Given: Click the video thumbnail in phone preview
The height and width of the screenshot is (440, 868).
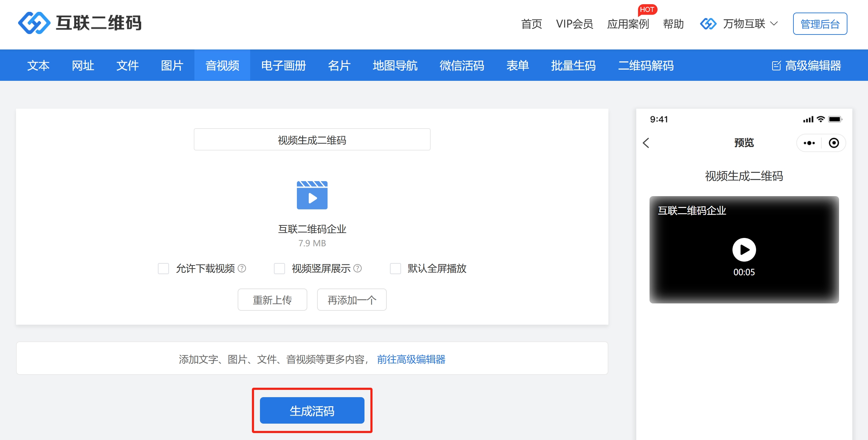Looking at the screenshot, I should [x=744, y=250].
